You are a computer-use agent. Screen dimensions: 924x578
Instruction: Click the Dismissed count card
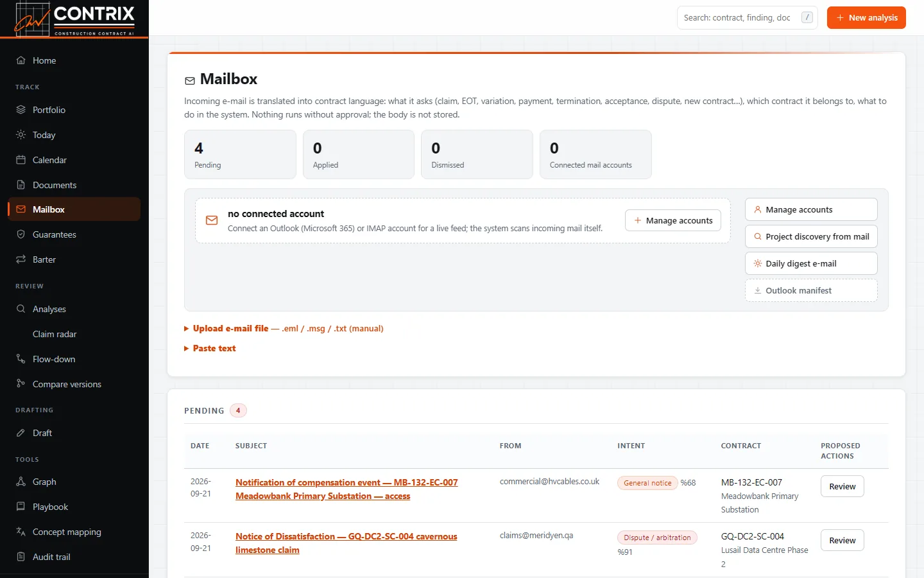(x=477, y=155)
